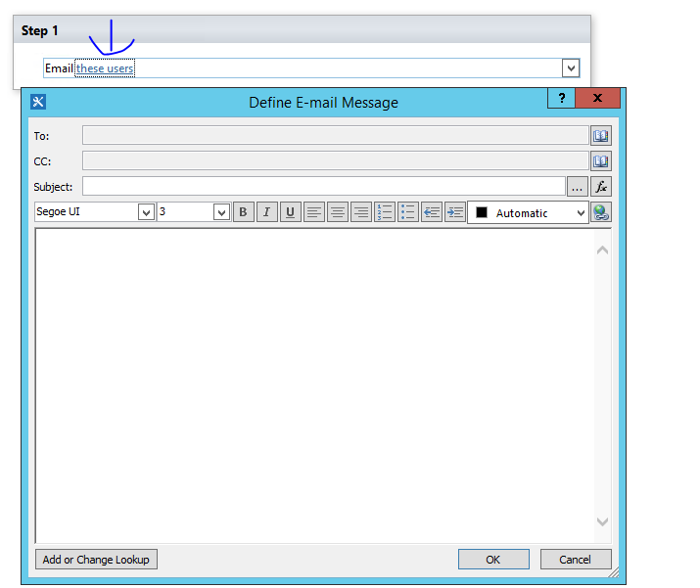Click the black color swatch
Viewport: 700px width, 588px height.
[x=482, y=212]
